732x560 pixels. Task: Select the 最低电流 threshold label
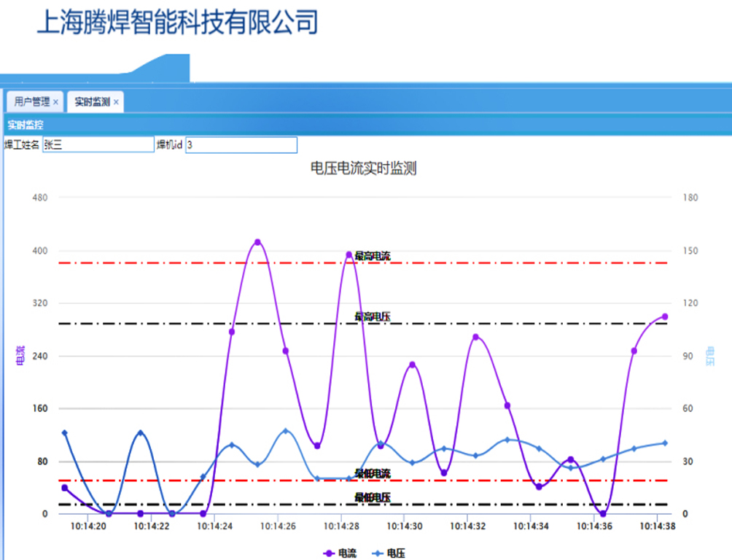tap(373, 474)
